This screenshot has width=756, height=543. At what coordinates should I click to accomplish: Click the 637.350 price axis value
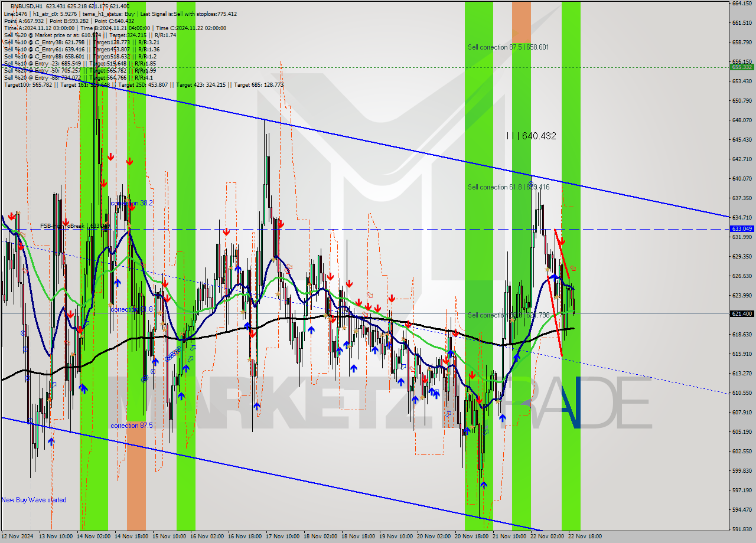click(742, 198)
